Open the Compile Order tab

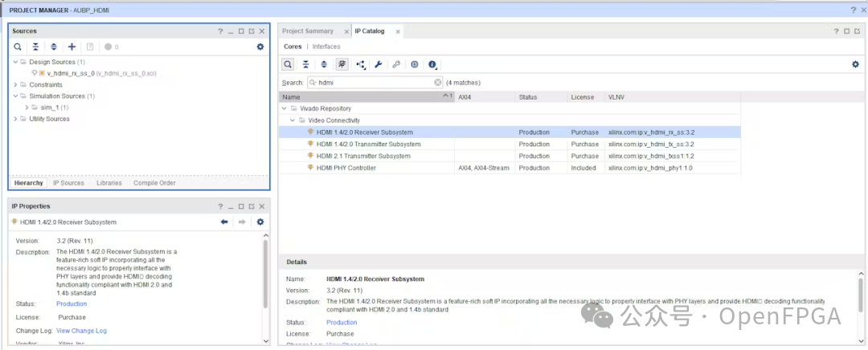coord(154,183)
